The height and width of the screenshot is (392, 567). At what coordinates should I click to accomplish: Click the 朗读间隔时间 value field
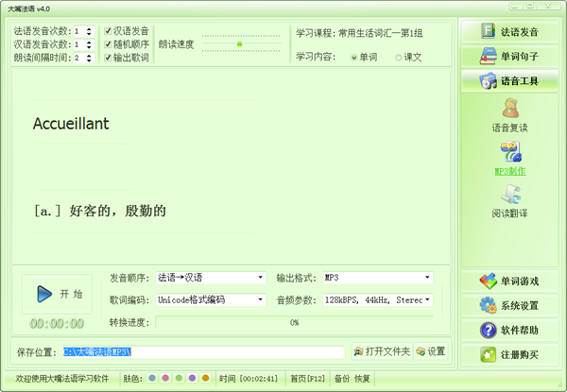[79, 58]
